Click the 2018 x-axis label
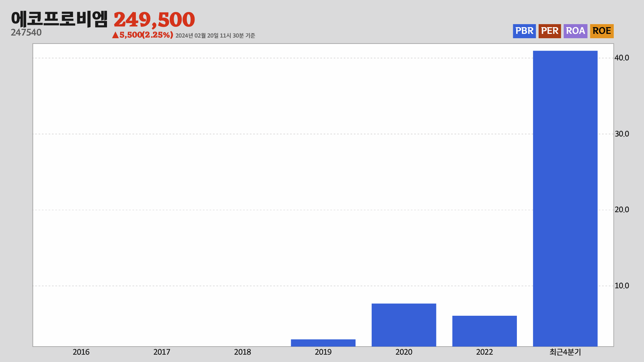Image resolution: width=644 pixels, height=362 pixels. pyautogui.click(x=243, y=352)
